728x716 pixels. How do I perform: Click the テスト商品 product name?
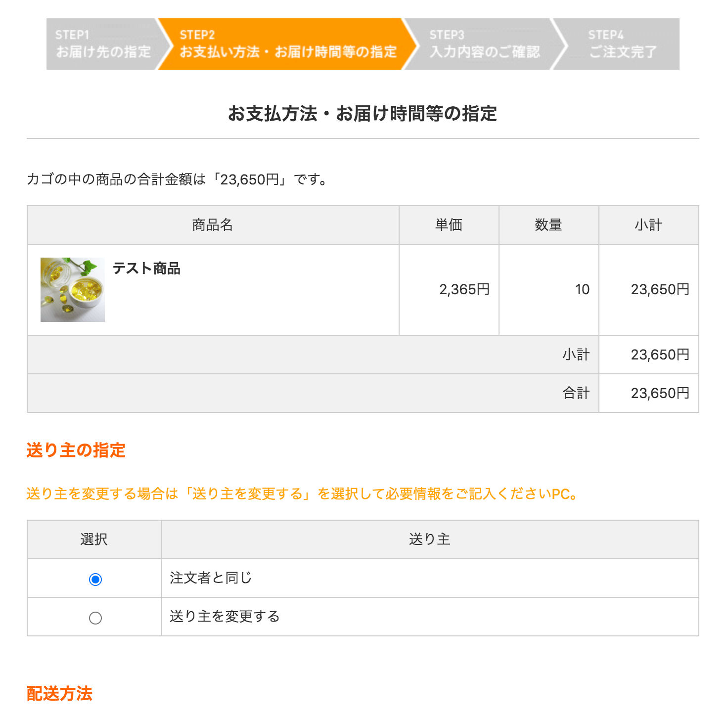[x=146, y=268]
